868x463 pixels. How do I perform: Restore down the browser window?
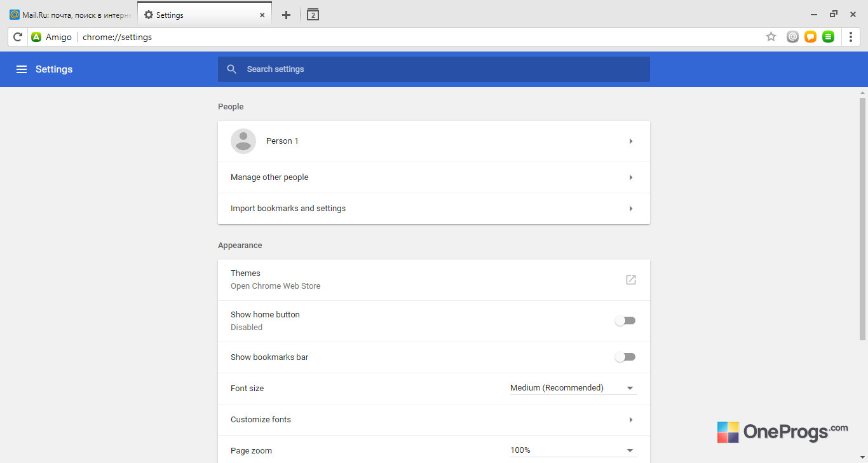pos(834,14)
